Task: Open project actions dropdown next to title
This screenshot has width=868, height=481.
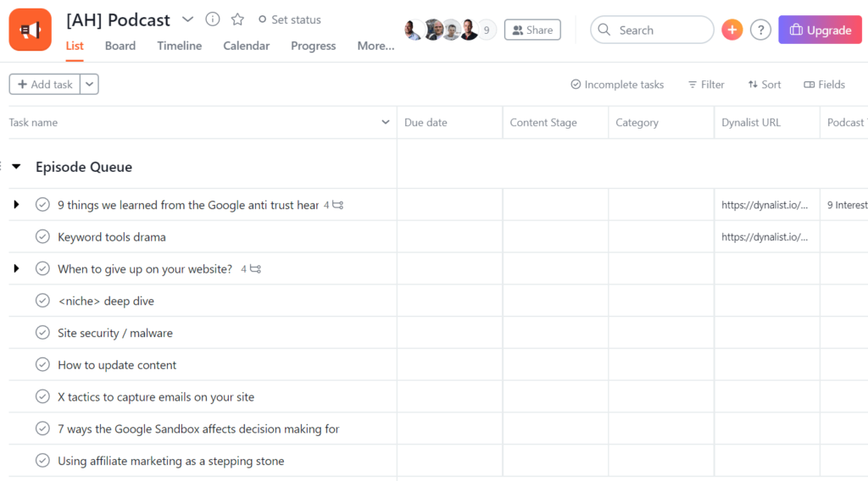Action: click(x=187, y=20)
